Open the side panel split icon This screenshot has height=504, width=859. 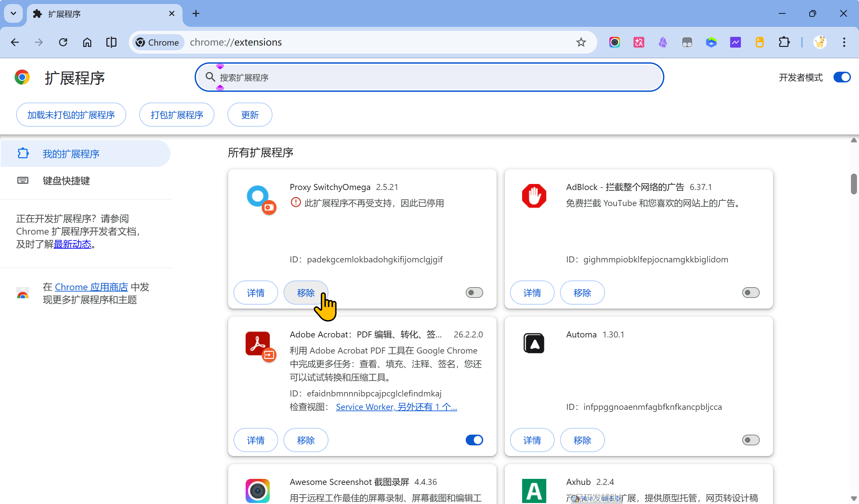(x=111, y=42)
